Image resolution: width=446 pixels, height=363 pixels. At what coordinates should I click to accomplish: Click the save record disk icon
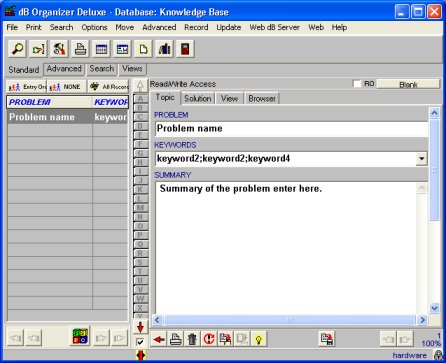[327, 339]
